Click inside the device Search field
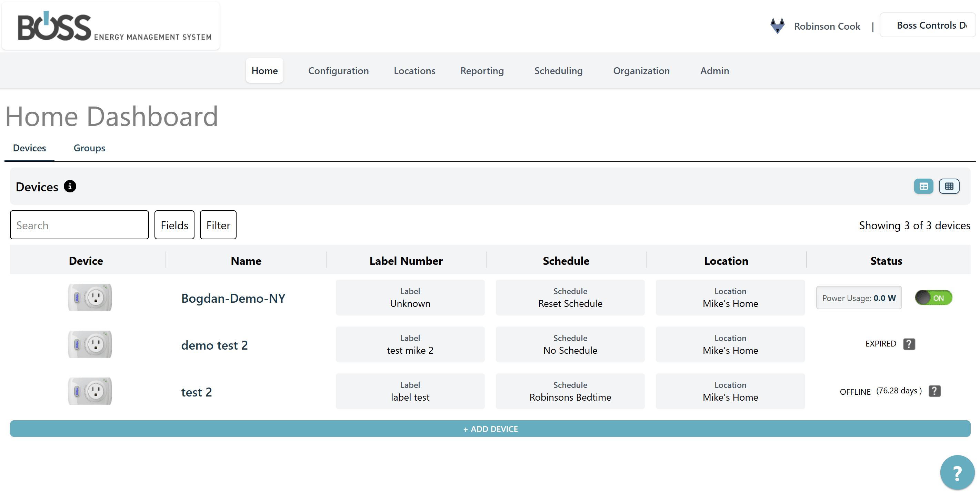The width and height of the screenshot is (980, 502). [79, 225]
